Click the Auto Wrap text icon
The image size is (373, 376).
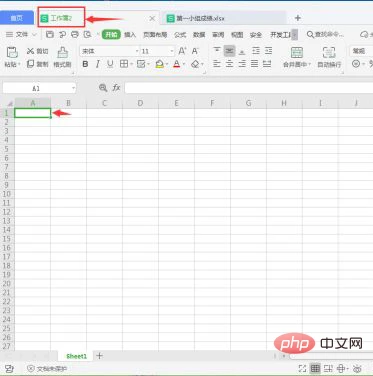[x=329, y=52]
